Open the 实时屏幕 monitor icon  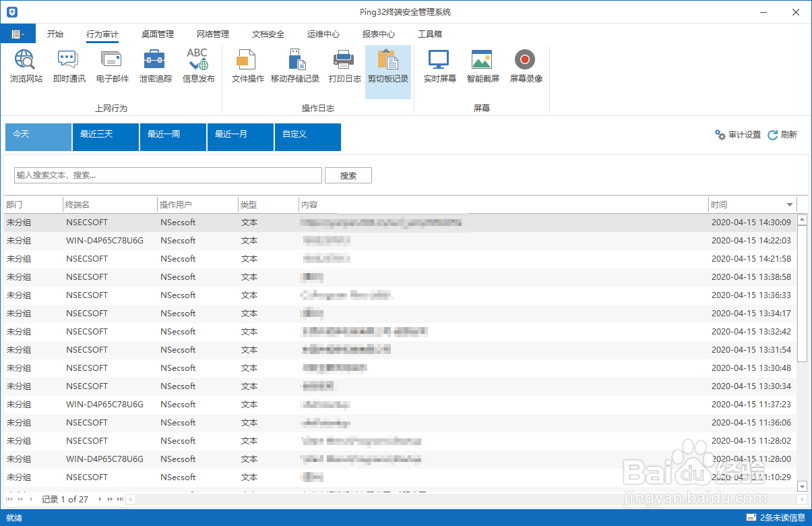pyautogui.click(x=439, y=60)
